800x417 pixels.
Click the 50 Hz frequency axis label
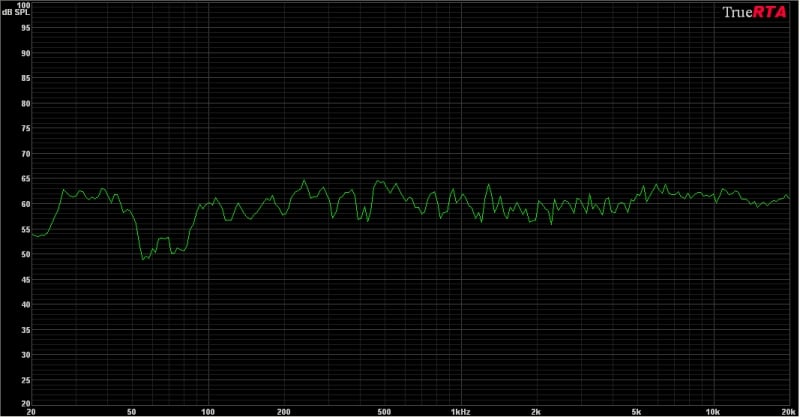(x=131, y=411)
